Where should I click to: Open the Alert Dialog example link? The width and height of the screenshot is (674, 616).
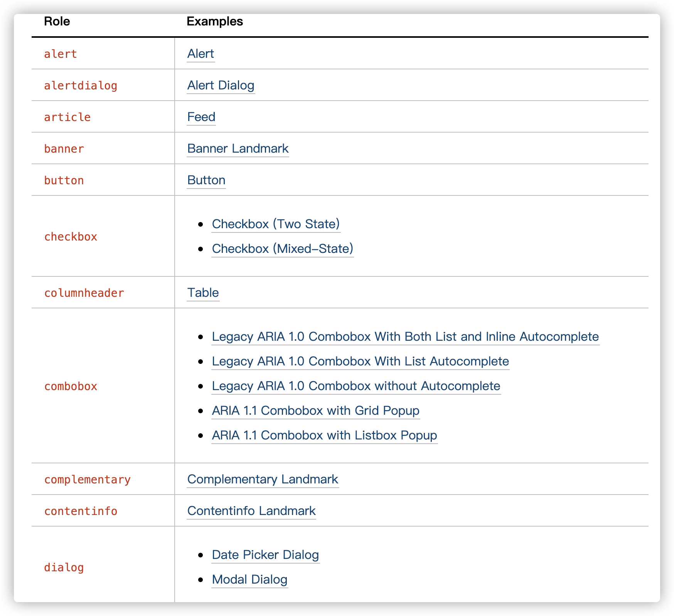coord(221,85)
